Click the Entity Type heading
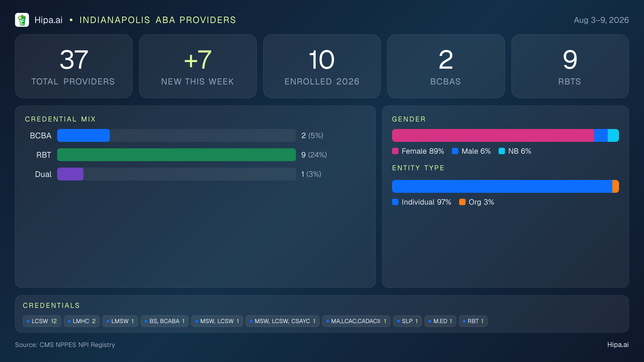 [418, 168]
